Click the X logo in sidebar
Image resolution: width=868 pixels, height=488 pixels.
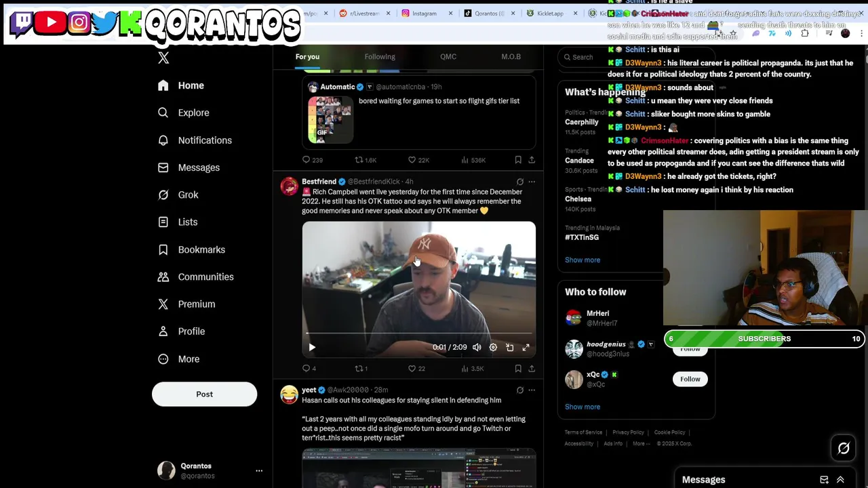coord(163,58)
